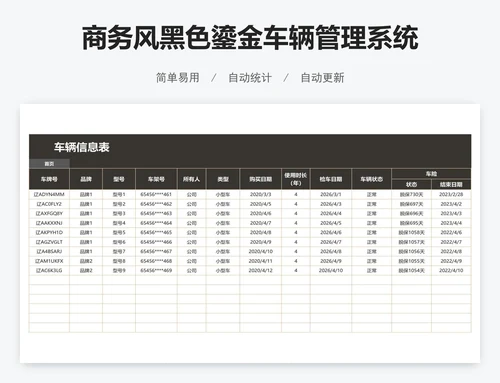Click the 首页 home button

point(49,164)
